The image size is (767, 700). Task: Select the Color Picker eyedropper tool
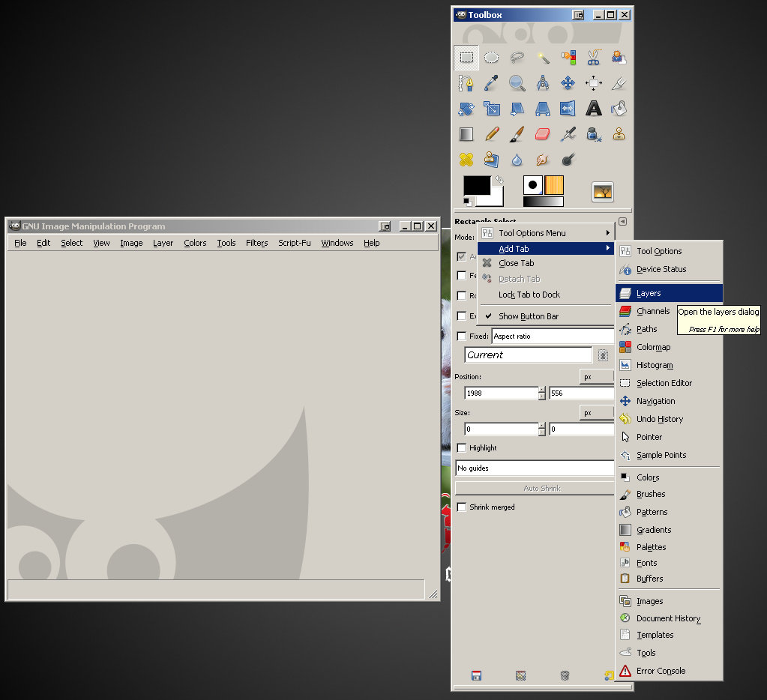coord(492,83)
